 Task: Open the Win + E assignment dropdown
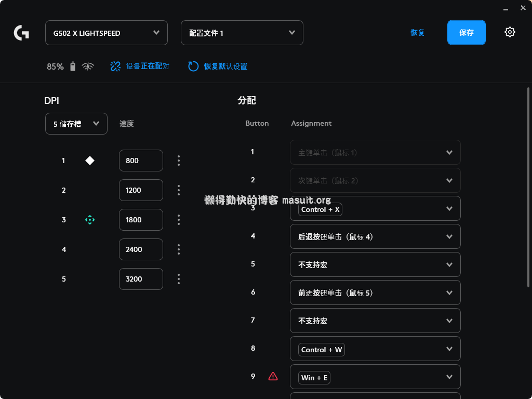click(375, 377)
